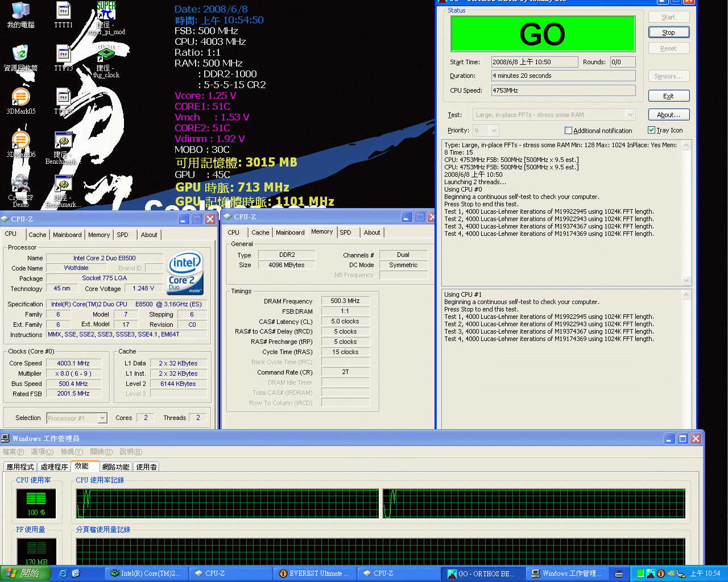Image resolution: width=728 pixels, height=582 pixels.
Task: Click the Intel Core 2 Duo logo in CPU-Z
Action: point(185,272)
